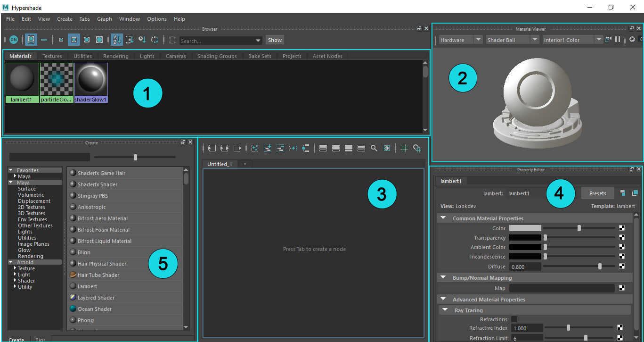Click the rearrange graph icon
The width and height of the screenshot is (644, 342).
click(x=293, y=148)
